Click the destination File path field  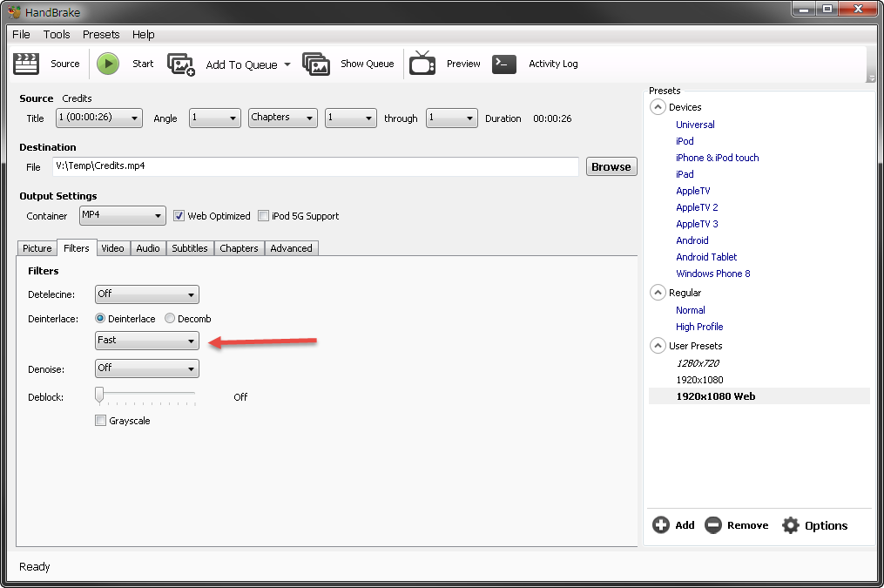[x=315, y=166]
